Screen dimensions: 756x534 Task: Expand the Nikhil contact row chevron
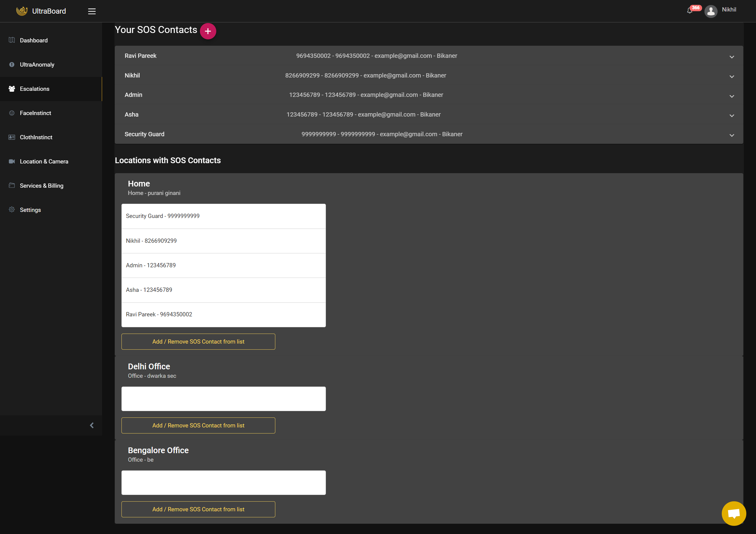pos(732,76)
